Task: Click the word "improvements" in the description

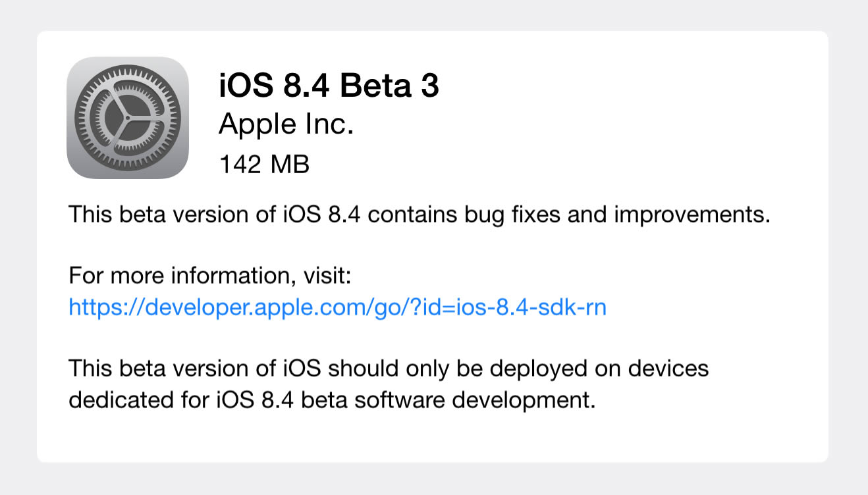Action: tap(692, 215)
